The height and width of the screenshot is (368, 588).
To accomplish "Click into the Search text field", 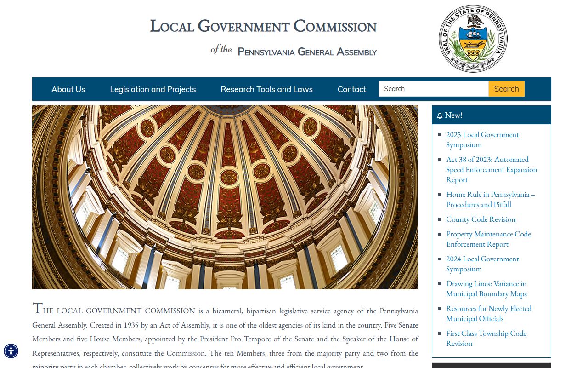I will click(433, 89).
